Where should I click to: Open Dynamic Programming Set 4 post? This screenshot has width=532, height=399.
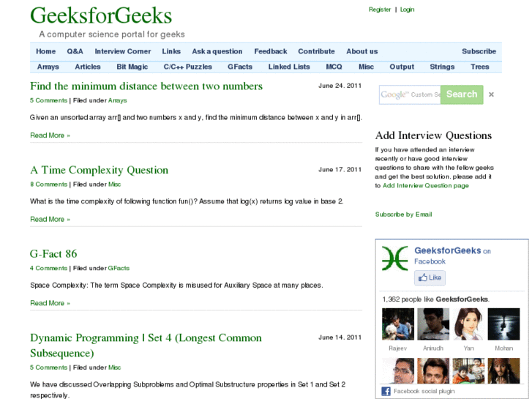click(146, 346)
